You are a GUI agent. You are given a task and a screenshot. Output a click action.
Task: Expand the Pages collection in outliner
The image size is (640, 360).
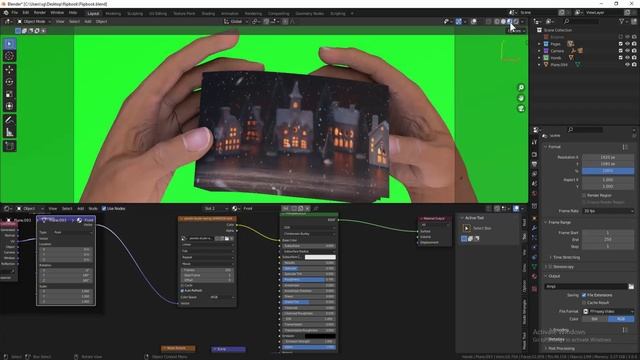click(x=539, y=44)
